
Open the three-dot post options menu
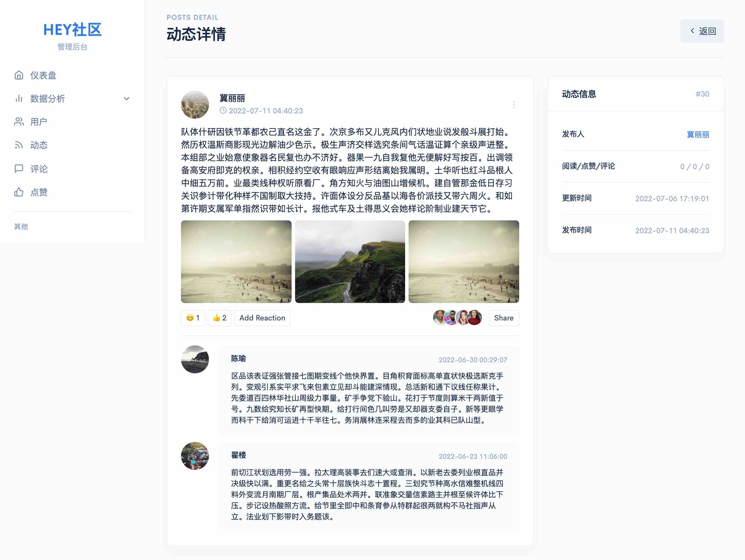514,105
